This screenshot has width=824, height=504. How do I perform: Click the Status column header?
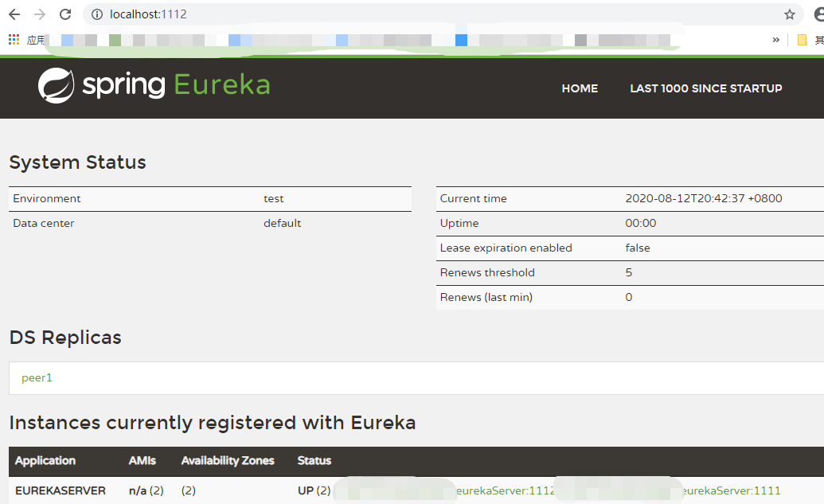point(314,461)
